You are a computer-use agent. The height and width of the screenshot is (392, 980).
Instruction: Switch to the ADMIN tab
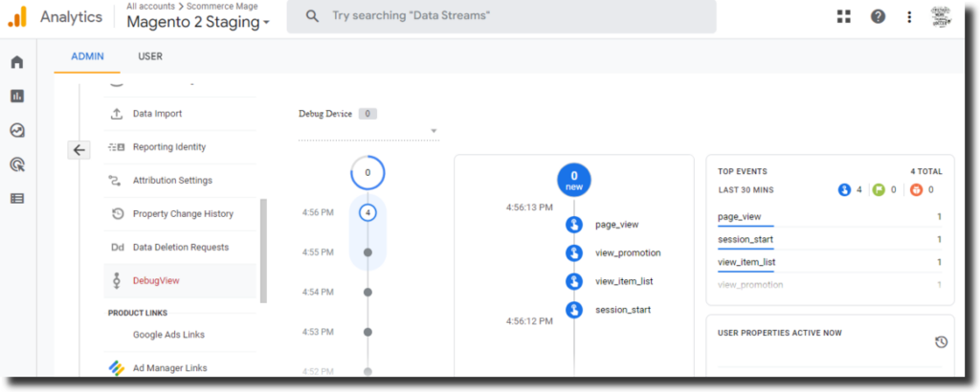pos(87,56)
